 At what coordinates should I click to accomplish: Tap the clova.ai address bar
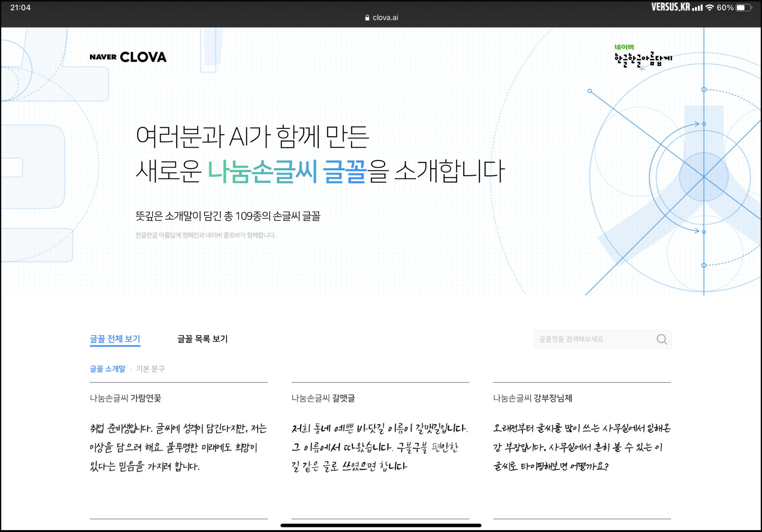pos(385,18)
